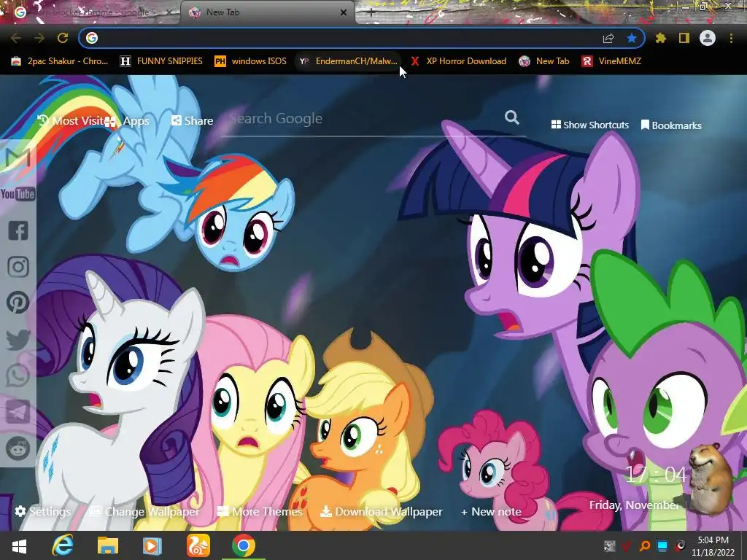This screenshot has width=747, height=560.
Task: Open the Windows Start button
Action: click(x=19, y=545)
